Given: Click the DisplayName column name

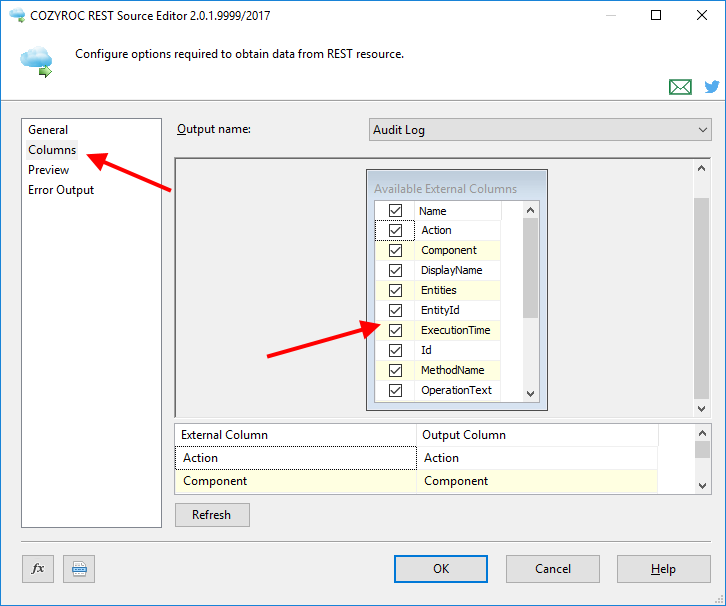Looking at the screenshot, I should tap(452, 270).
